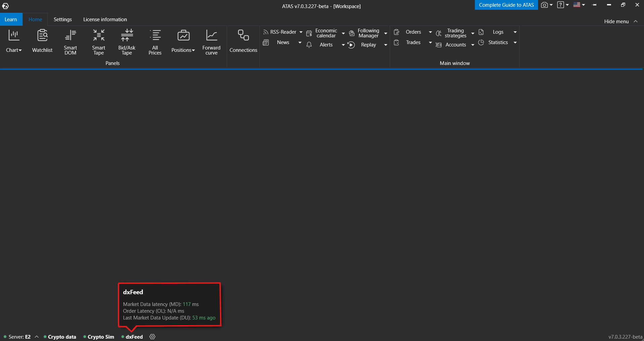644x341 pixels.
Task: Click the Trades icon
Action: tap(396, 42)
